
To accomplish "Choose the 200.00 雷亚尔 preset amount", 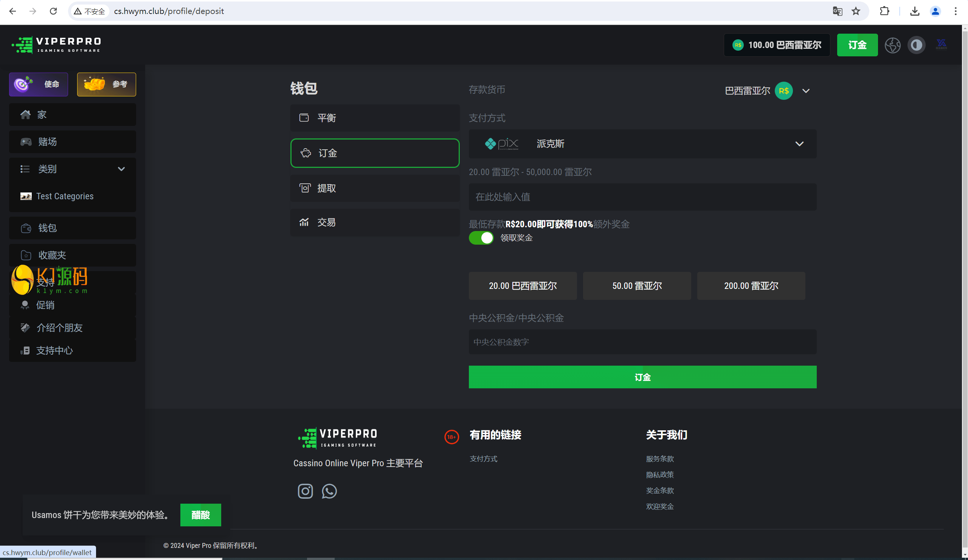I will (751, 286).
